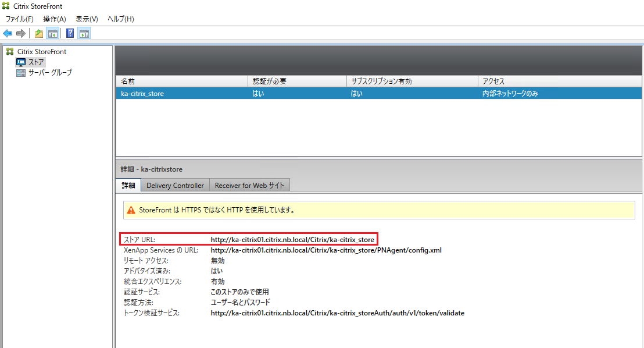Click the Forward arrow toolbar icon

tap(20, 33)
